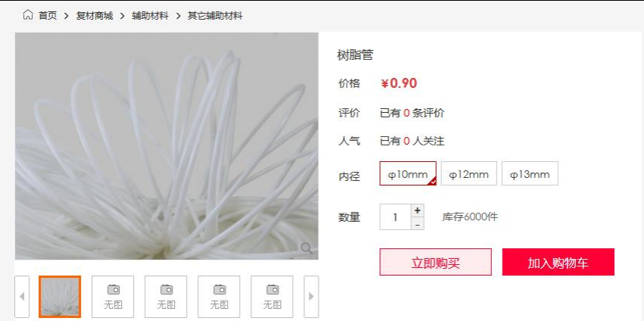Decrease quantity with the minus button

[x=417, y=224]
